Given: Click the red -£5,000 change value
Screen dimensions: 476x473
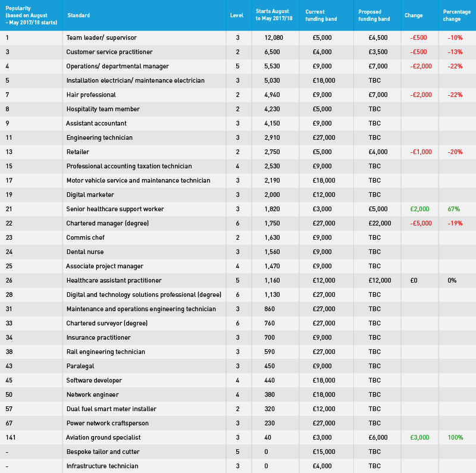Looking at the screenshot, I should [x=421, y=223].
